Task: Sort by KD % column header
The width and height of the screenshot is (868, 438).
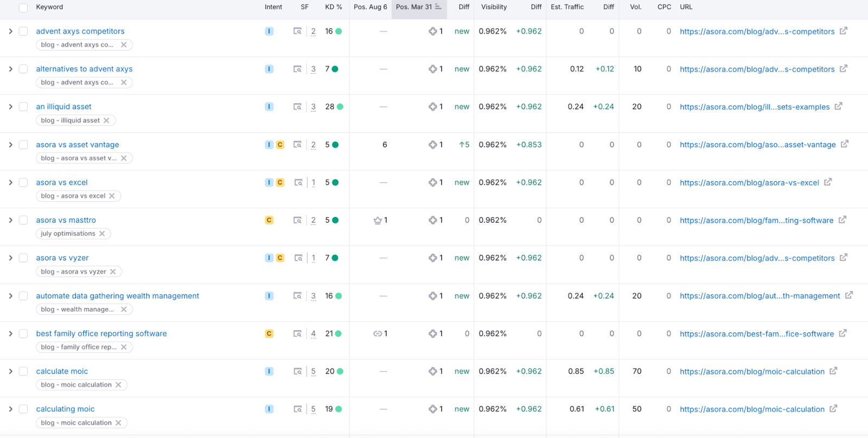Action: [334, 7]
